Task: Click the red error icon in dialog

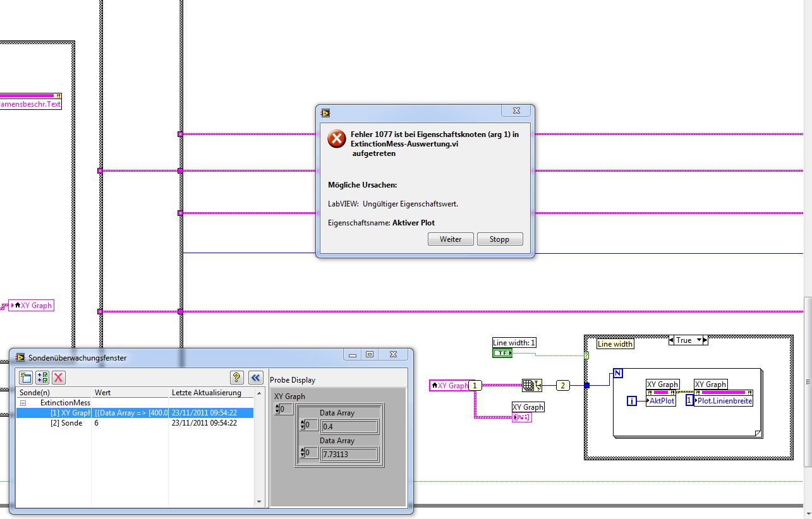Action: [x=337, y=139]
